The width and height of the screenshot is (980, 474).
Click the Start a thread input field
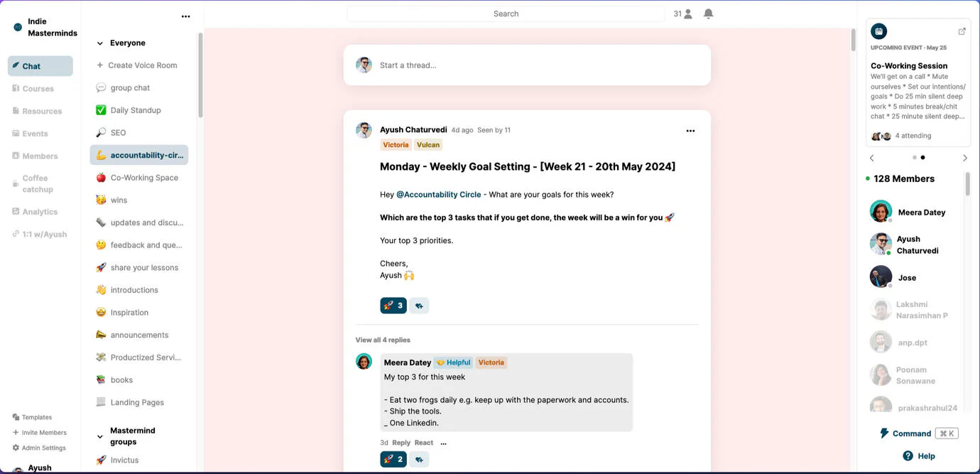(540, 65)
